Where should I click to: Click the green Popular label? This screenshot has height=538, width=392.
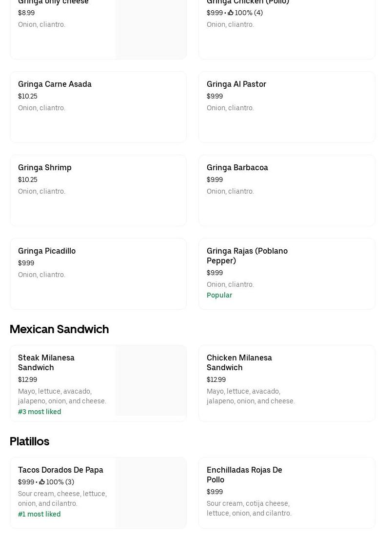pyautogui.click(x=219, y=295)
